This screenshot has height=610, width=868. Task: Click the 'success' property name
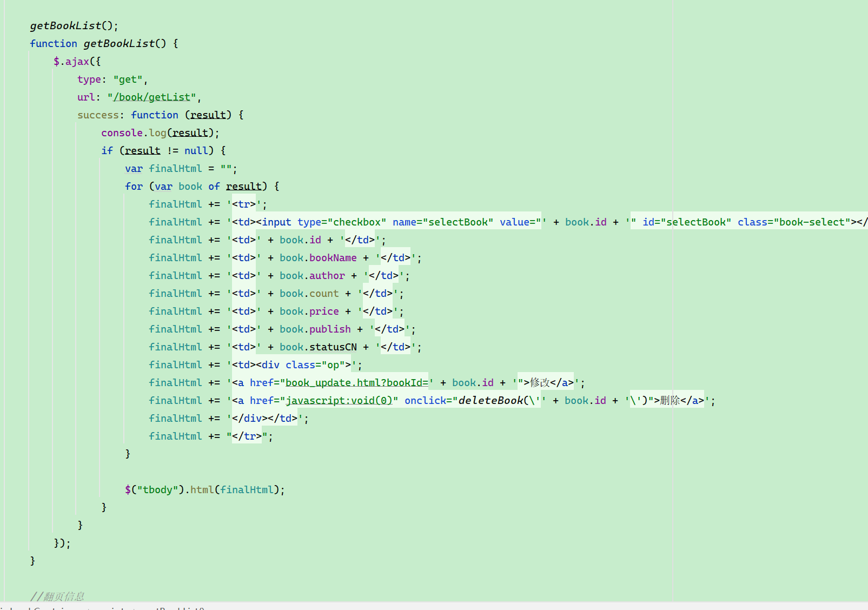[x=98, y=115]
